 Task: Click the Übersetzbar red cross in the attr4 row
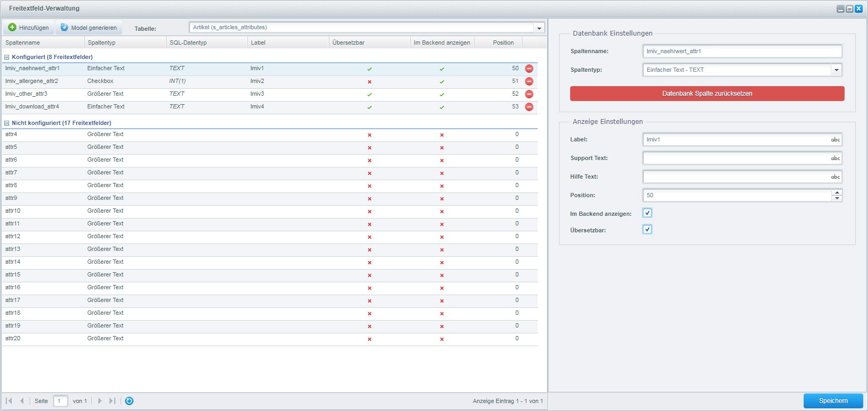(370, 135)
